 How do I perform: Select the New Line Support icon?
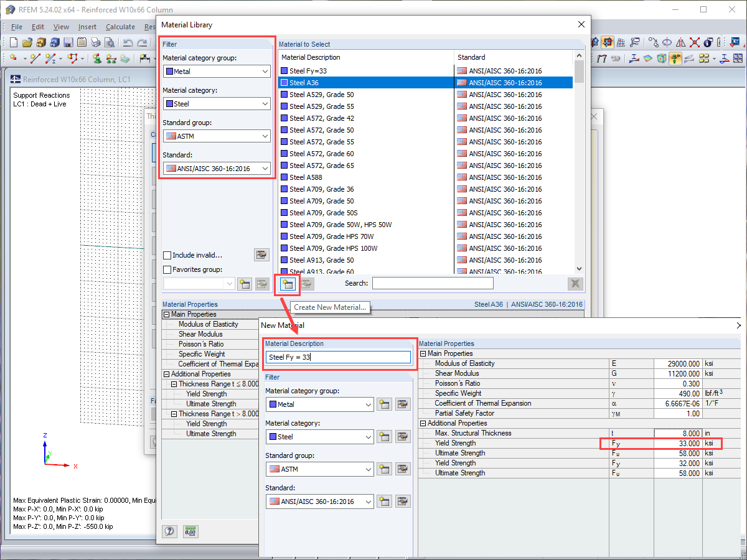point(111,58)
